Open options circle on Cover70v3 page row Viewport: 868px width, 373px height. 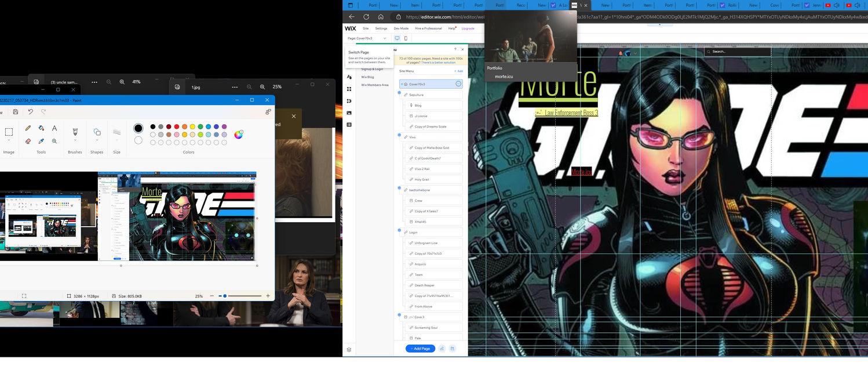pyautogui.click(x=458, y=84)
